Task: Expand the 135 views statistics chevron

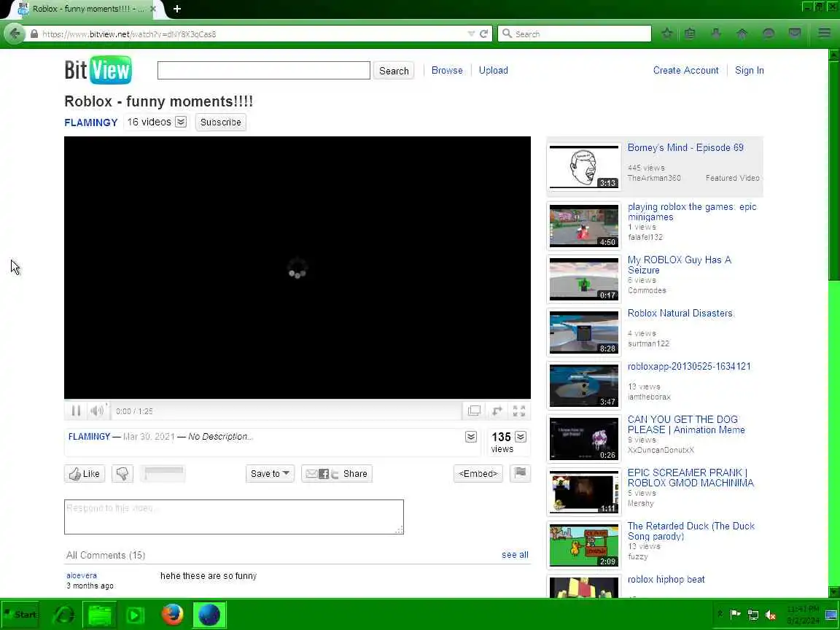Action: coord(521,437)
